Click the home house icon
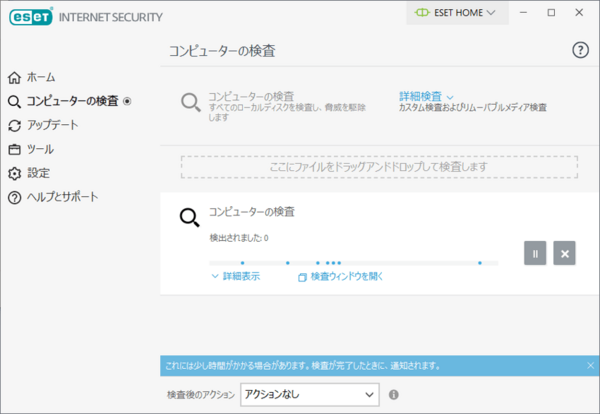The height and width of the screenshot is (414, 600). [x=14, y=78]
